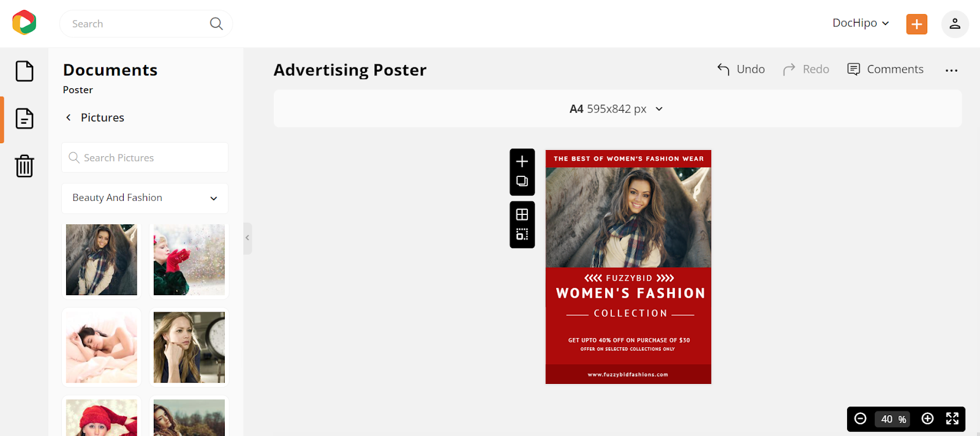
Task: Click the fullscreen expand icon
Action: coord(952,419)
